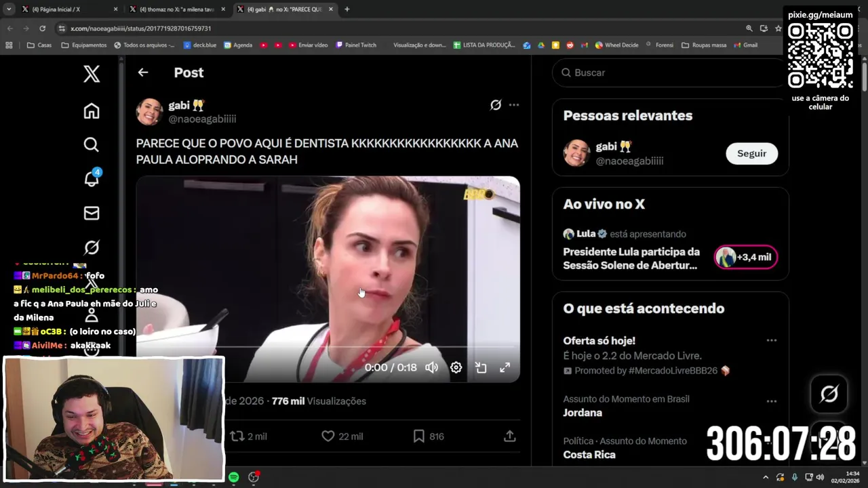Open the taskbar volume control

[820, 477]
